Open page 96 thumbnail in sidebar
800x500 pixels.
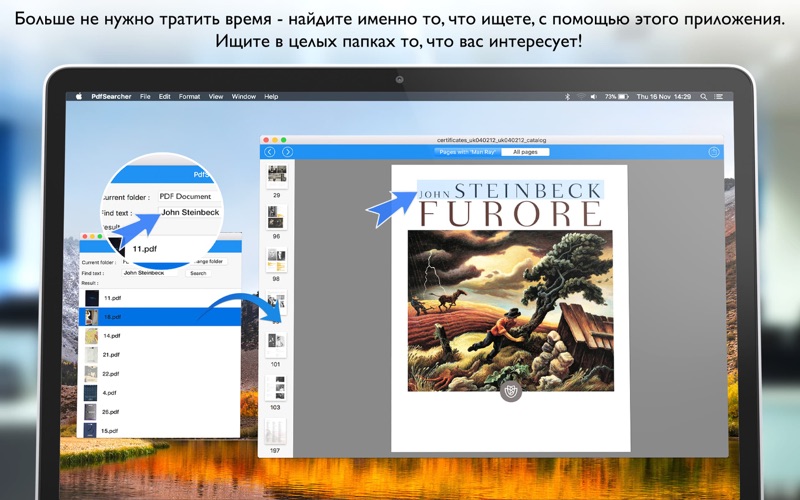277,217
